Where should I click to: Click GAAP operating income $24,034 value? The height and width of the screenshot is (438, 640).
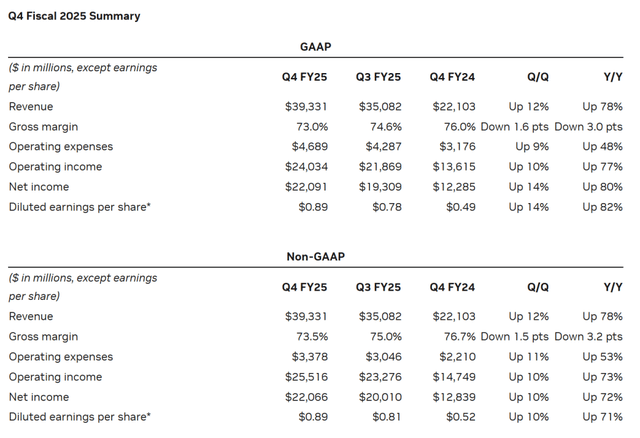pos(306,167)
